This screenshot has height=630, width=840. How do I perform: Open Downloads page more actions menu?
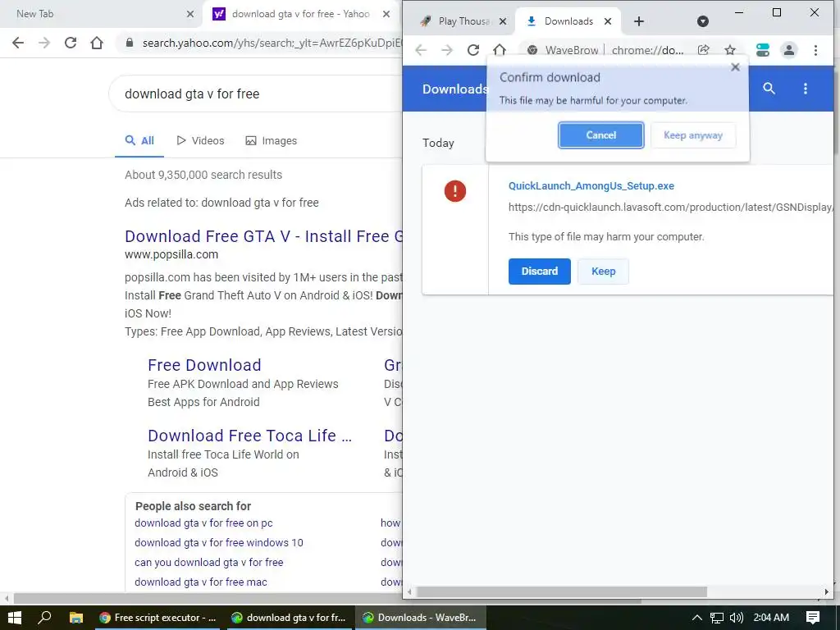[806, 89]
